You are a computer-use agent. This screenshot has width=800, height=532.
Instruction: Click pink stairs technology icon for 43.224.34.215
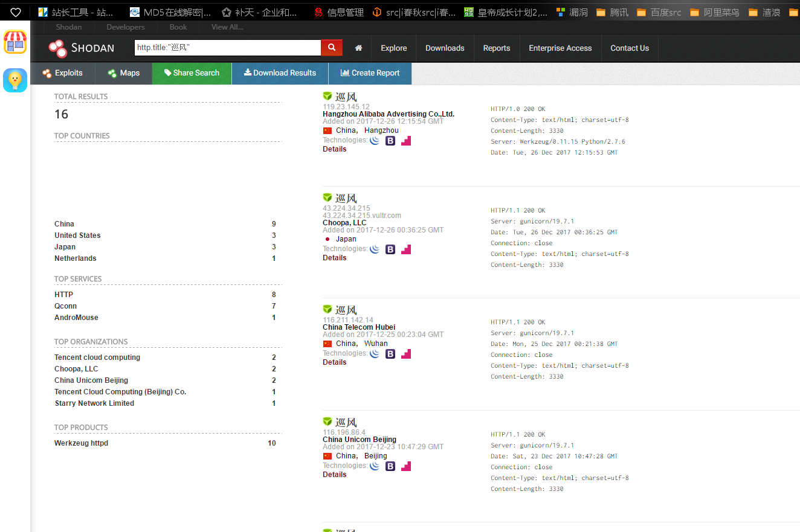pos(406,249)
